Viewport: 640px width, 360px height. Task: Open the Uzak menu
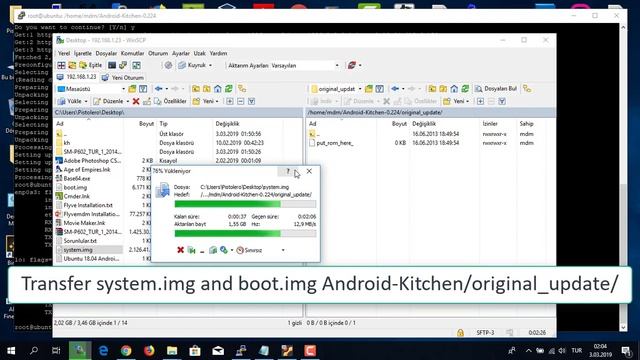200,53
